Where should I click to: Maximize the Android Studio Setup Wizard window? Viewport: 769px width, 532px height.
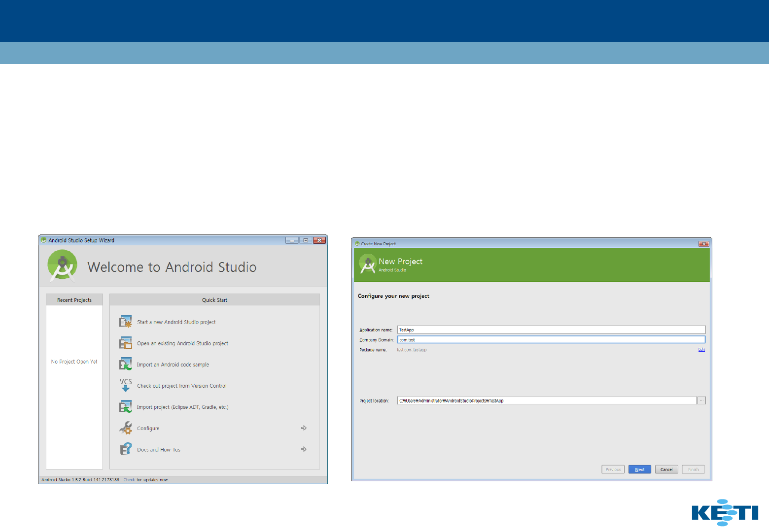[x=306, y=240]
